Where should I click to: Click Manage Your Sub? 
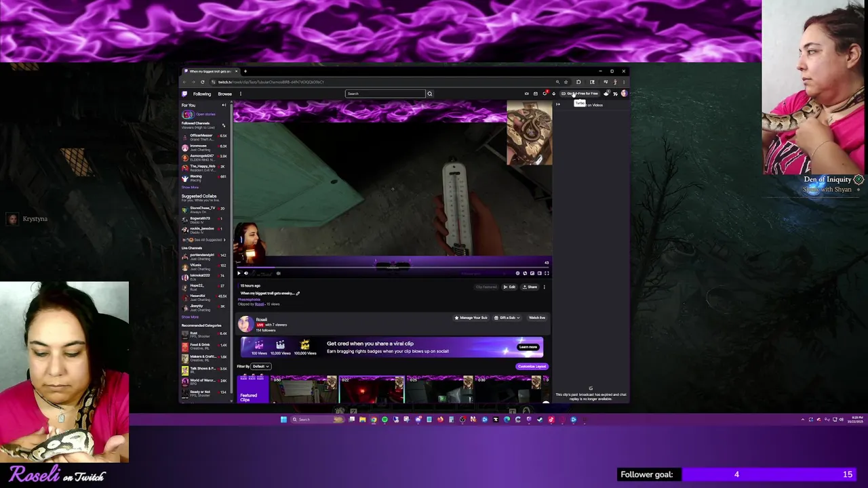tap(471, 318)
